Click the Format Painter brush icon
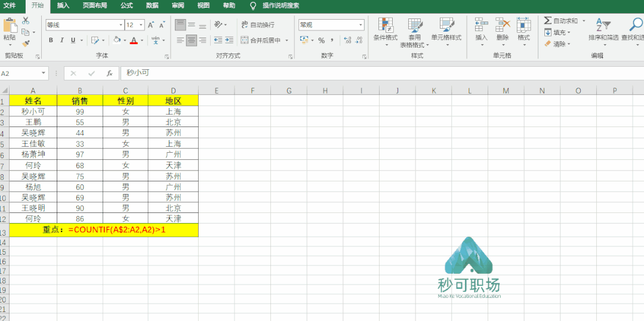 click(x=26, y=43)
